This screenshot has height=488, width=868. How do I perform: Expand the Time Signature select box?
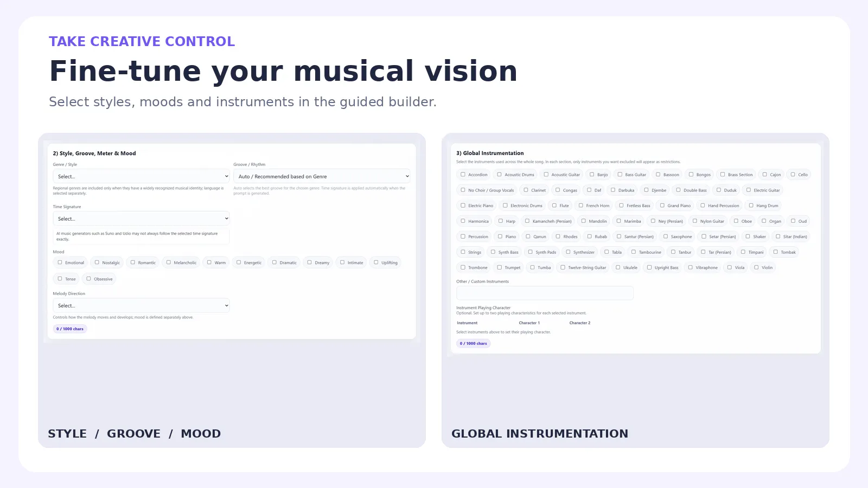pos(141,219)
